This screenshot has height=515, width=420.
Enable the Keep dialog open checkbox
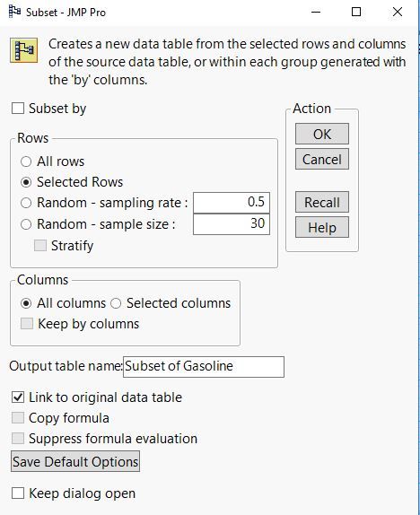tap(18, 493)
